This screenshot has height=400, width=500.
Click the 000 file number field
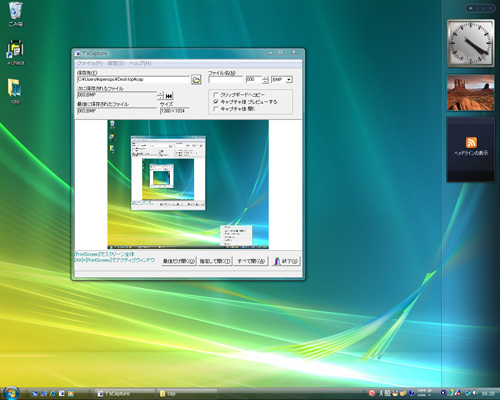[x=253, y=80]
